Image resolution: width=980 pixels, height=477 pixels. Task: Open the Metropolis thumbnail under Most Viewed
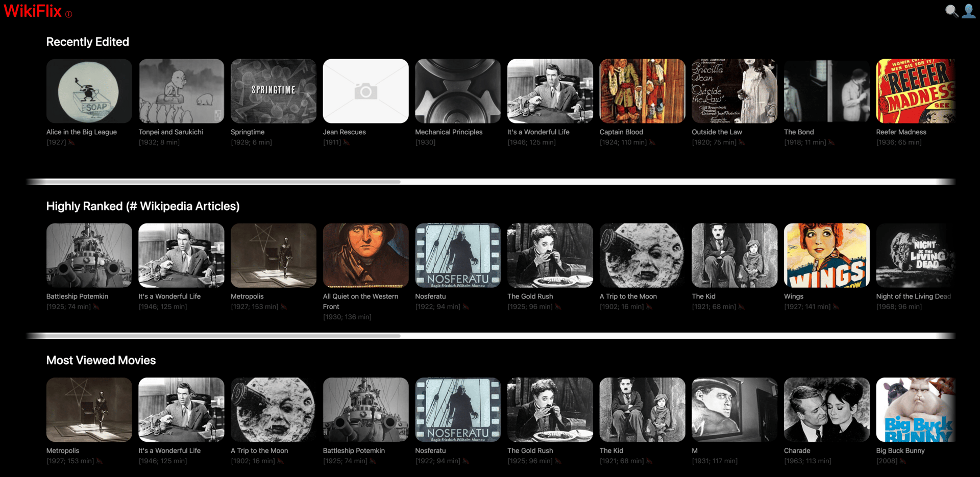[x=89, y=410]
